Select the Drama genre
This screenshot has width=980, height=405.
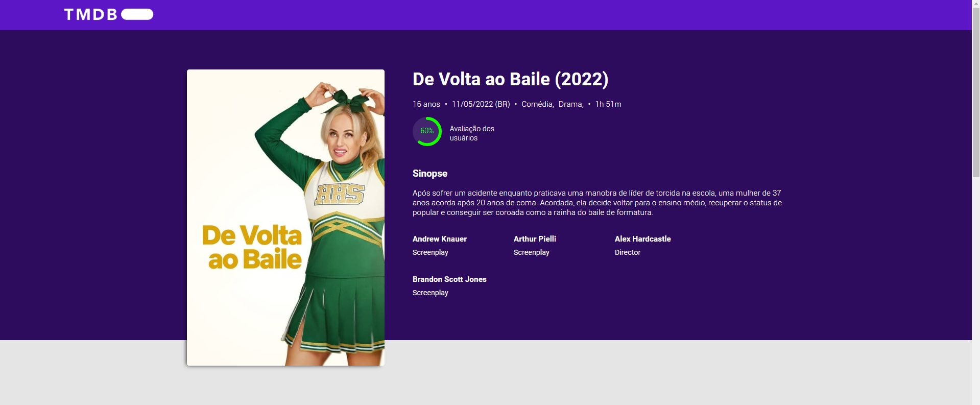pyautogui.click(x=570, y=104)
